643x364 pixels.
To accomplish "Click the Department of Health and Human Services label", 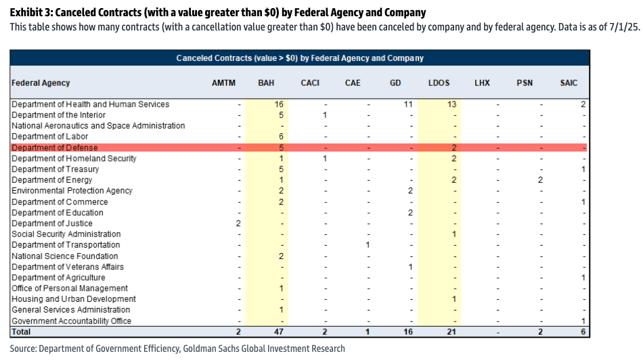I will (91, 104).
